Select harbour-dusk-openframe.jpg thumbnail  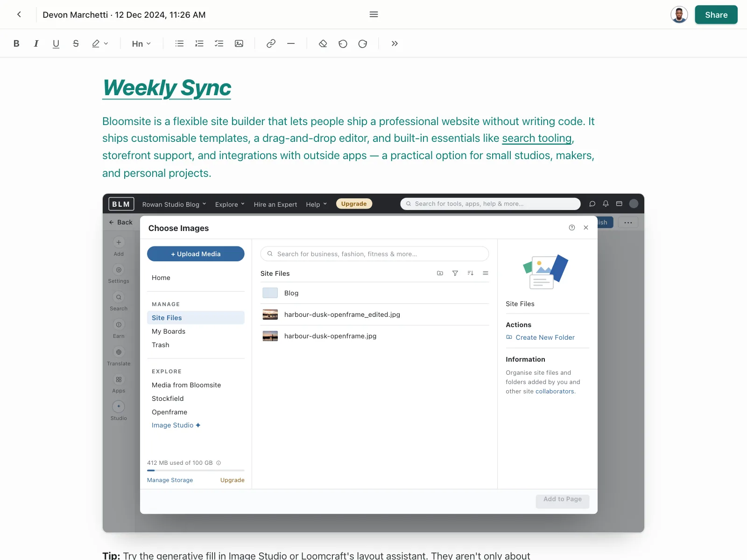point(270,336)
